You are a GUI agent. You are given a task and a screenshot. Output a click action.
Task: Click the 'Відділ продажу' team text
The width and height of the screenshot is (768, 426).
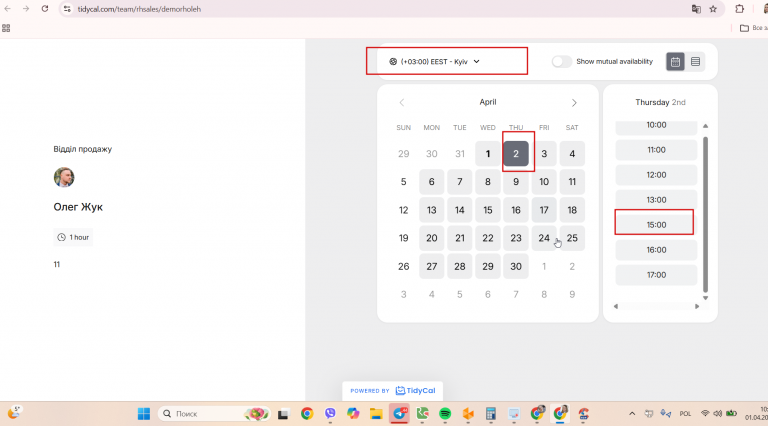[83, 149]
